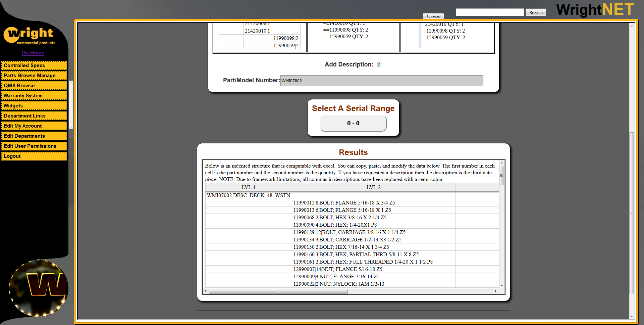
Task: Open Controlled Specs menu
Action: [x=34, y=65]
